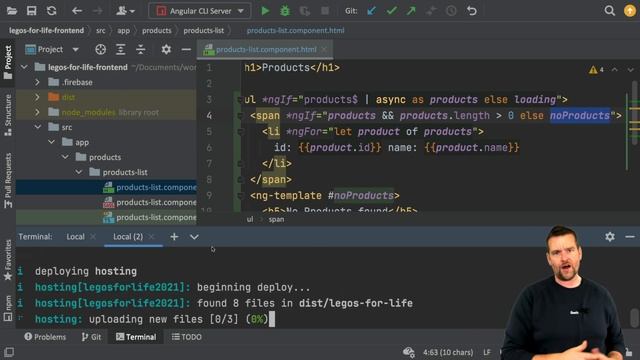This screenshot has width=640, height=360.
Task: Click the Reload from disk sync icon
Action: coord(51,11)
